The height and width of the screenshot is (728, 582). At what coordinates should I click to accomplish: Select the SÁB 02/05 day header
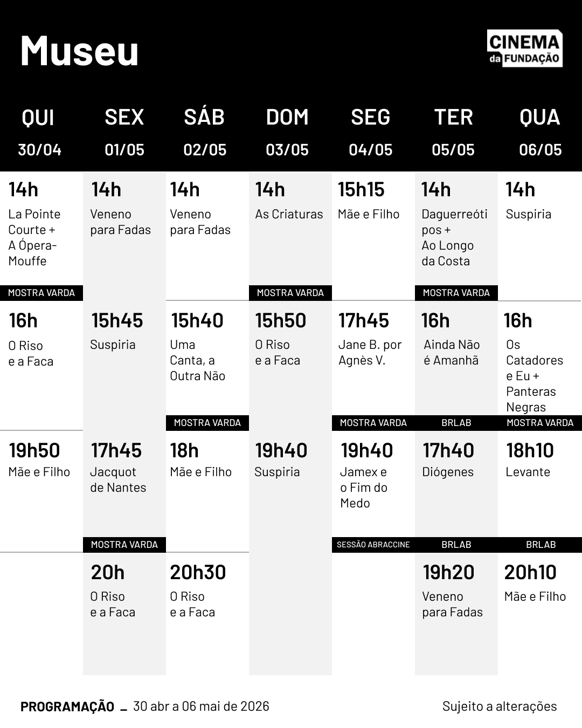(x=205, y=132)
